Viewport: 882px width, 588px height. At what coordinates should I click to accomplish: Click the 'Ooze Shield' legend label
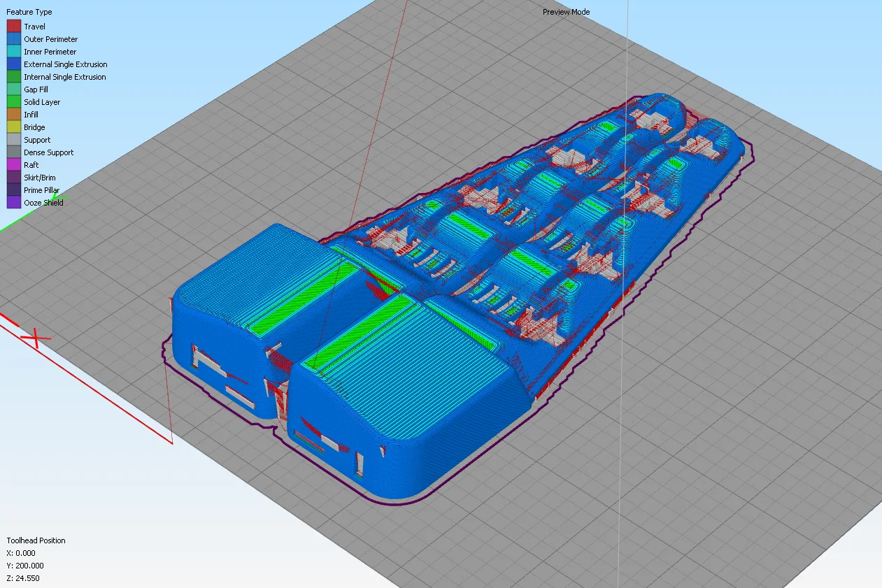click(x=43, y=203)
